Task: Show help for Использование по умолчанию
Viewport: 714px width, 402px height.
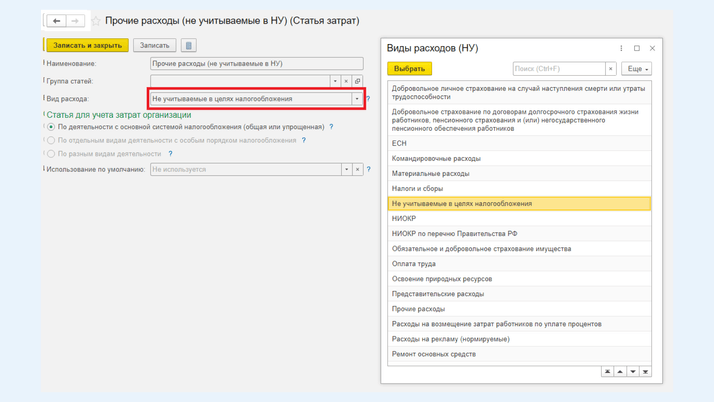Action: pos(368,169)
